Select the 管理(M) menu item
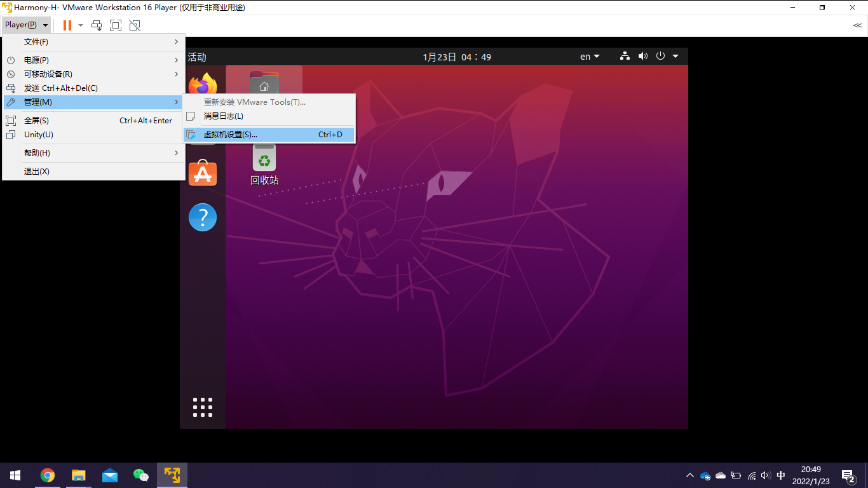 pyautogui.click(x=93, y=102)
